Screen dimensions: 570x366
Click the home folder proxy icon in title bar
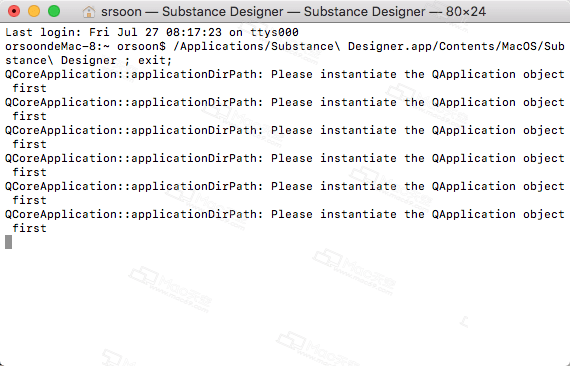pos(88,12)
